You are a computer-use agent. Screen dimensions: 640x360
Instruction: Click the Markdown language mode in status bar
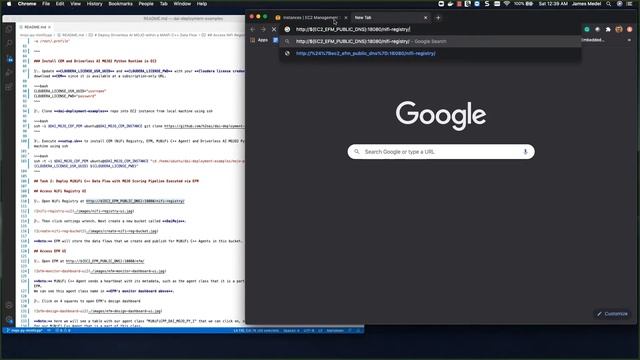pyautogui.click(x=335, y=331)
